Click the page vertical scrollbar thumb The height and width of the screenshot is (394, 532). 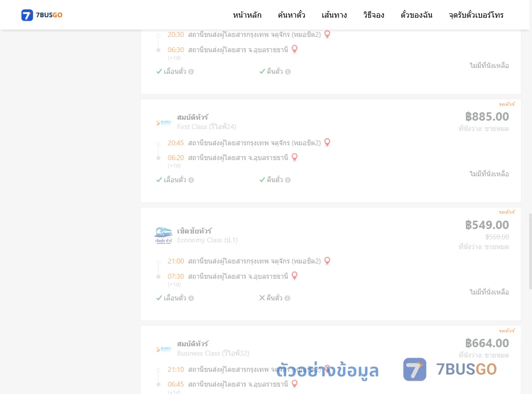(531, 251)
